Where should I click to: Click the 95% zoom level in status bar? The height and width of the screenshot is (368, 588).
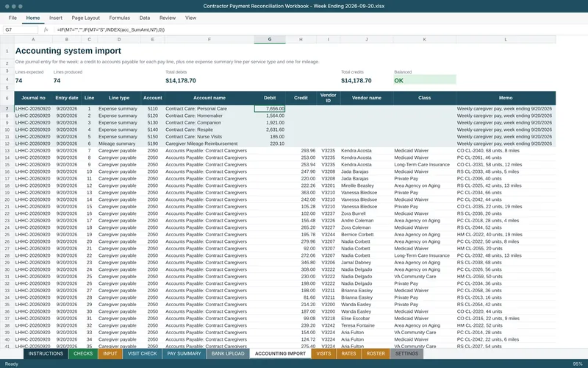coord(578,364)
